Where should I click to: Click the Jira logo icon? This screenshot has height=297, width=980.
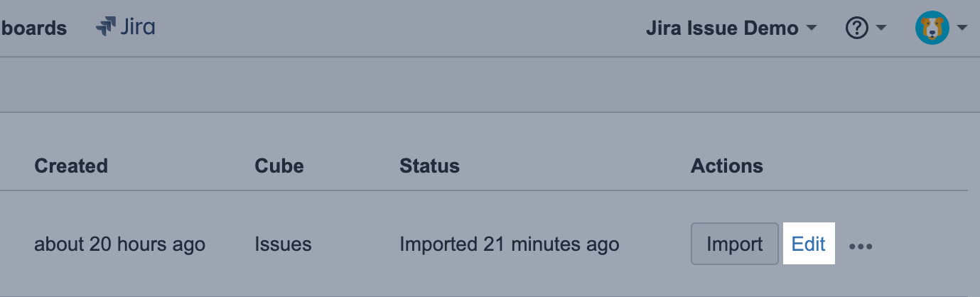click(106, 28)
